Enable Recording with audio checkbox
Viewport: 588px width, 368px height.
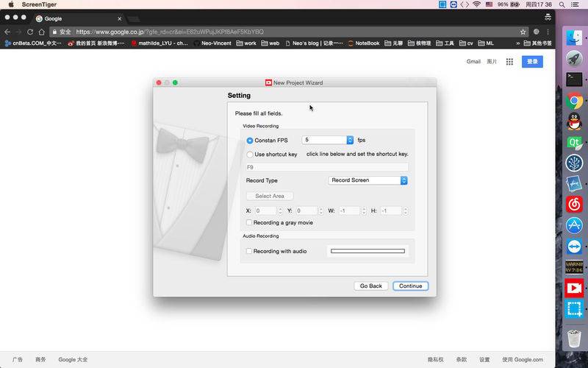click(x=249, y=251)
